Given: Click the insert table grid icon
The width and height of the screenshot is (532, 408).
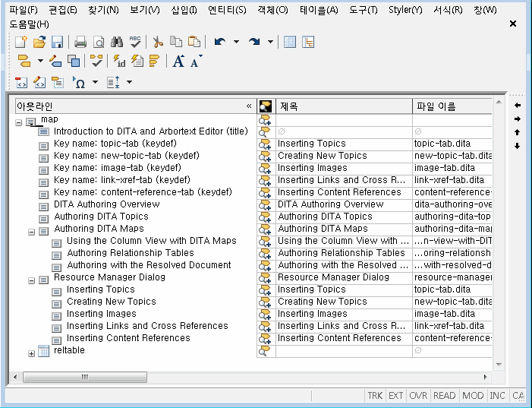Looking at the screenshot, I should click(x=290, y=42).
